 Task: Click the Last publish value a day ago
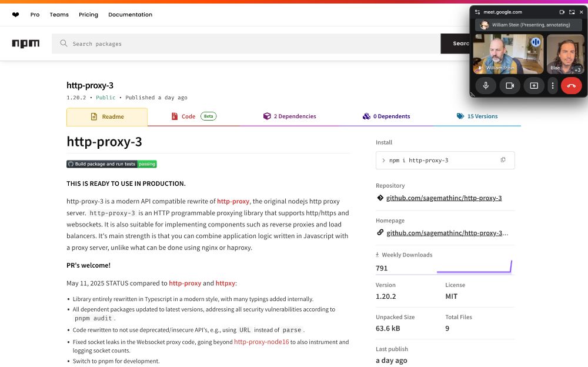click(392, 361)
